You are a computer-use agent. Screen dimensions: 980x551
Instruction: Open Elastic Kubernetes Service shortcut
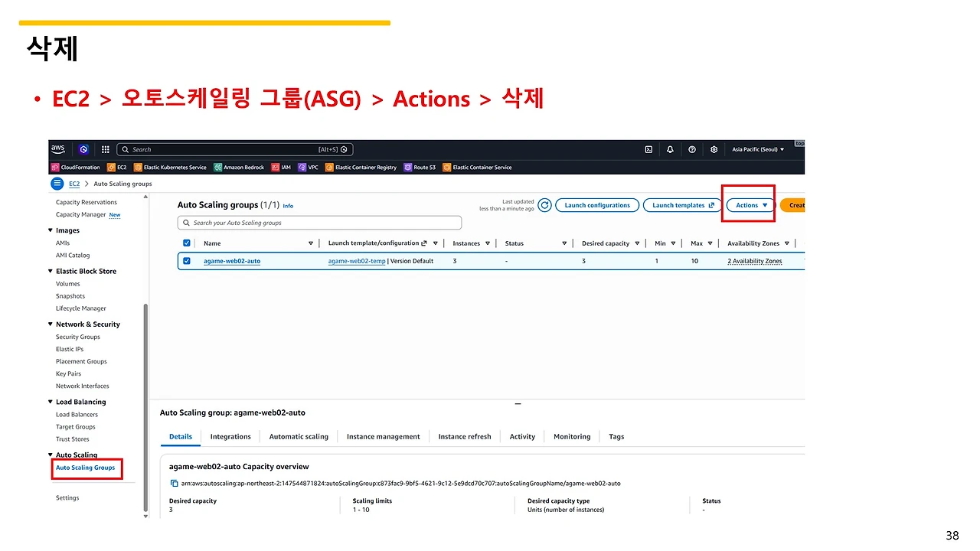tap(170, 168)
